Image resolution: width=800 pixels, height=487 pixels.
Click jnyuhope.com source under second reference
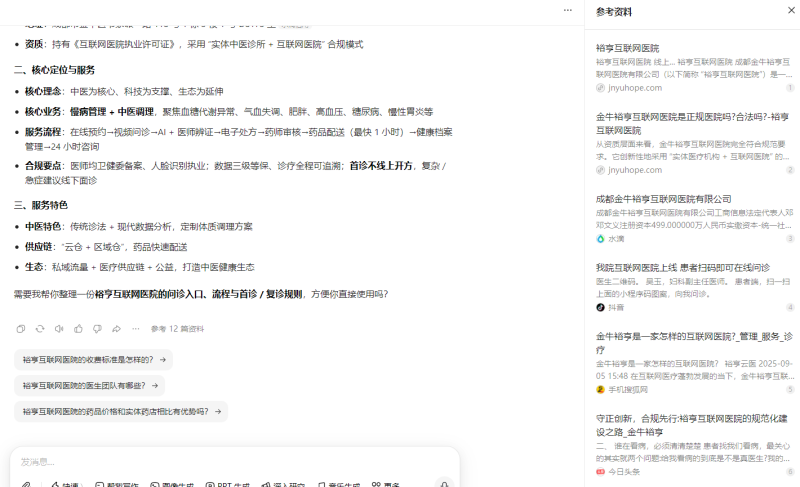[635, 170]
